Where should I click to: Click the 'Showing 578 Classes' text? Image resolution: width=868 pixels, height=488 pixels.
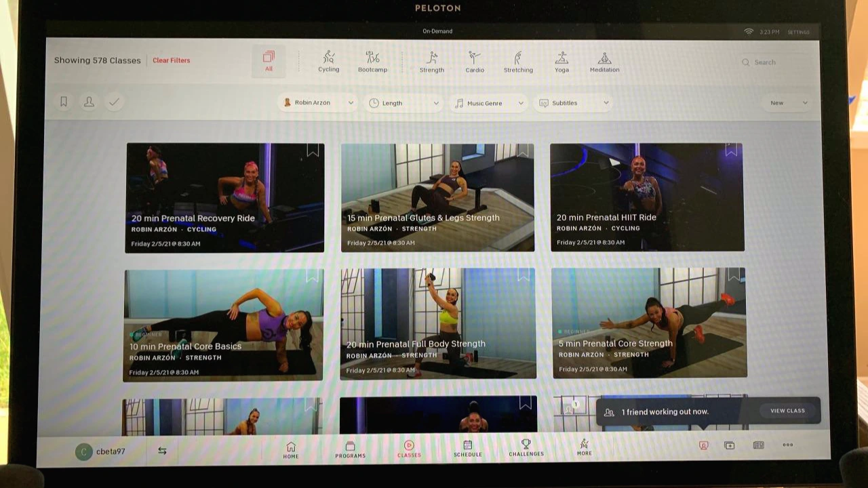tap(98, 60)
